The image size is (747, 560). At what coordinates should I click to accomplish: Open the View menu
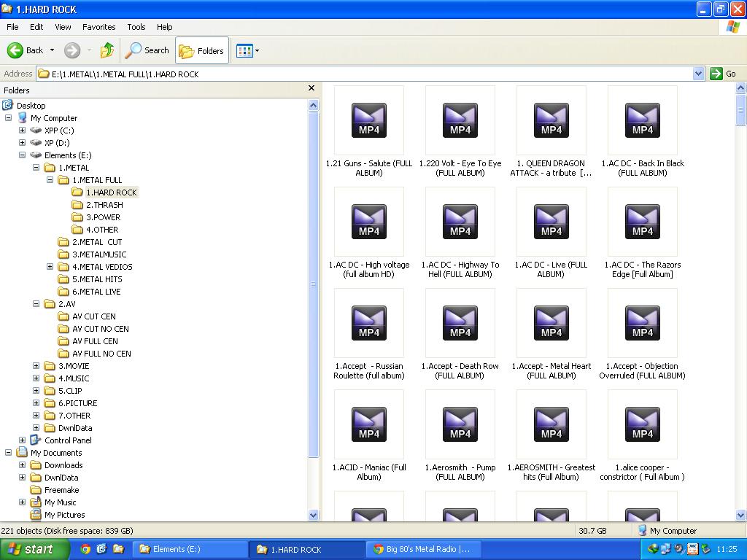pyautogui.click(x=63, y=27)
